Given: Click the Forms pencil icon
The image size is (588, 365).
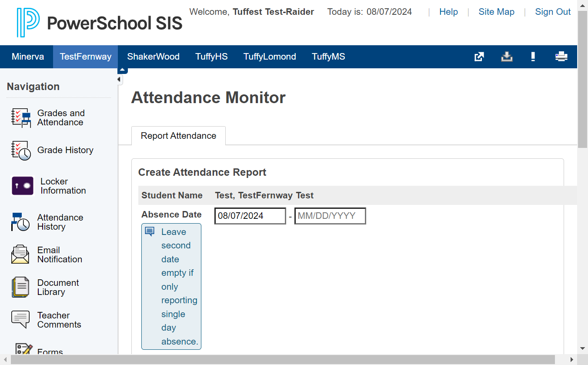Looking at the screenshot, I should coord(24,348).
